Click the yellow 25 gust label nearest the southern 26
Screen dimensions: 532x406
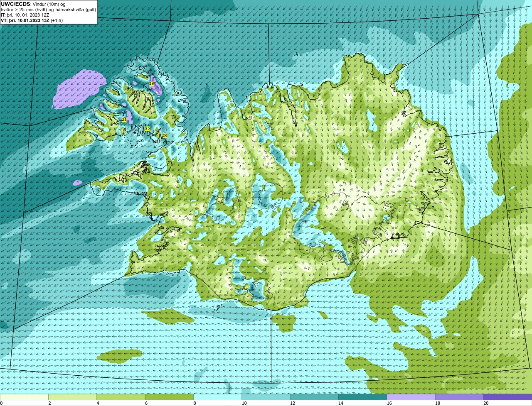148,129
